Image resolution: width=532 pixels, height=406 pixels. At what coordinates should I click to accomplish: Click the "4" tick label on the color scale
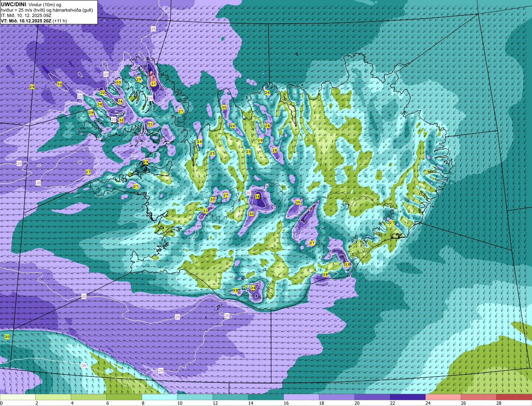72,403
